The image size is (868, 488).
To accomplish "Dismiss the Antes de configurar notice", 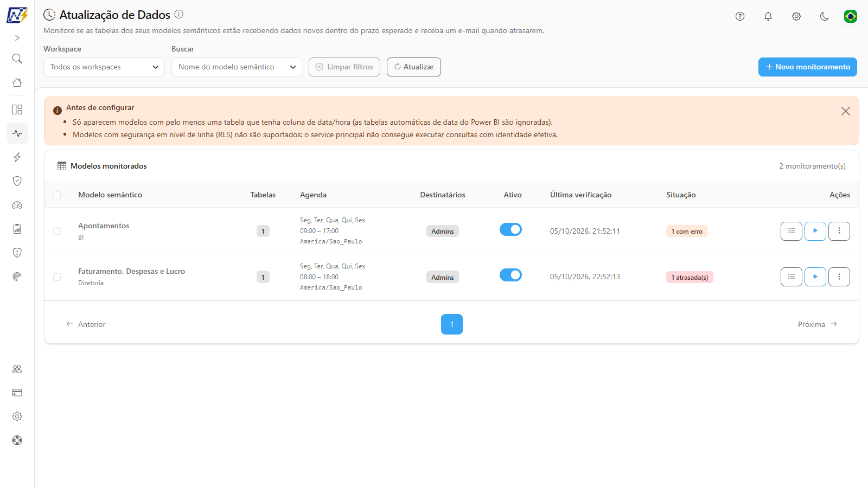I will (846, 111).
